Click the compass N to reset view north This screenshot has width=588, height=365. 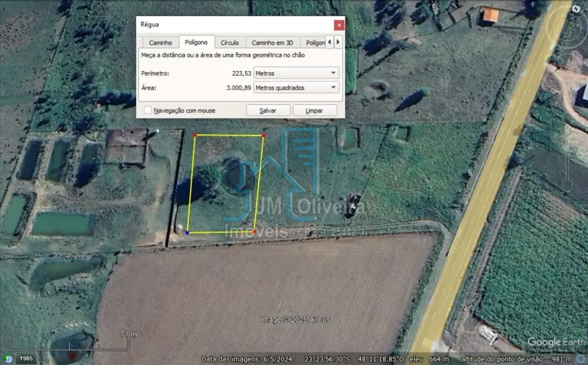tap(575, 9)
